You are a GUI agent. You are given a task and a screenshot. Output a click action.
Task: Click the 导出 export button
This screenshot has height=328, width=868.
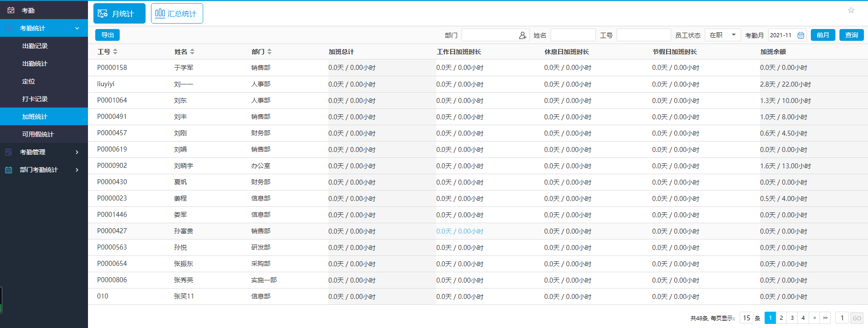coord(107,35)
